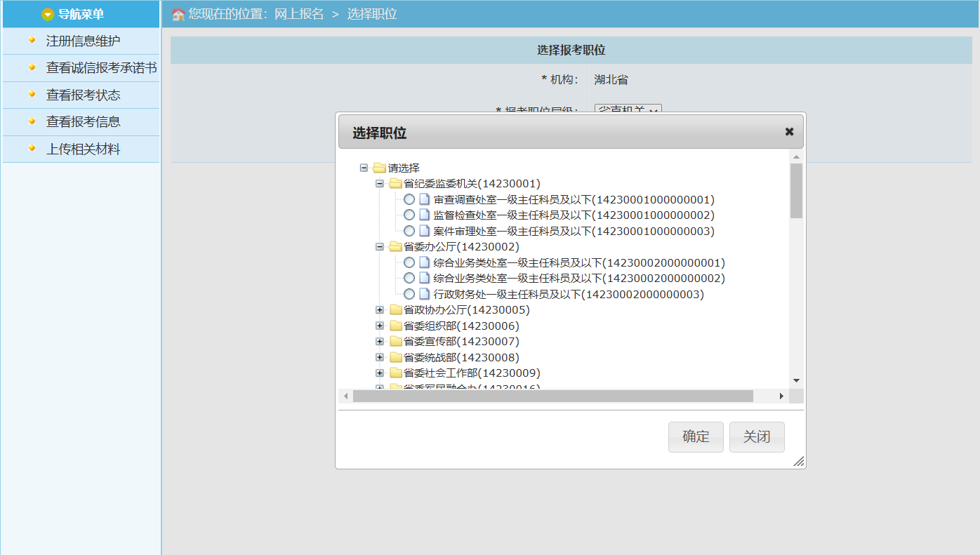Click the folder icon beside 省委办公厅

396,247
